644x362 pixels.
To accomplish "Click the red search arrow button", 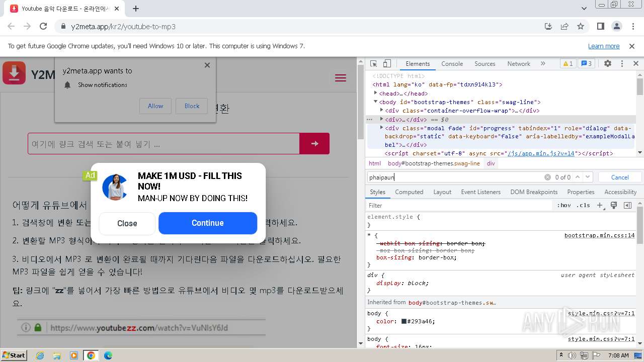I will (x=314, y=144).
